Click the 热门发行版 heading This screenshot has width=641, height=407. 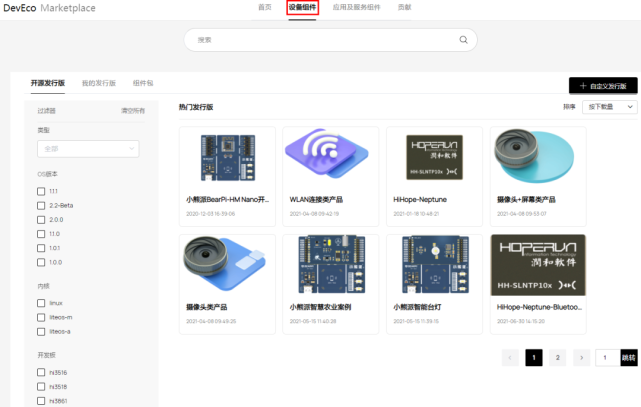point(196,107)
